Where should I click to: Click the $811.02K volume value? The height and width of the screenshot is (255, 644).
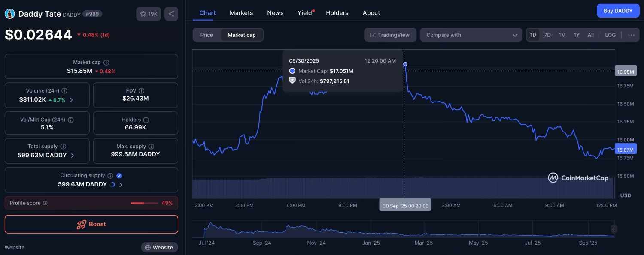(x=33, y=99)
